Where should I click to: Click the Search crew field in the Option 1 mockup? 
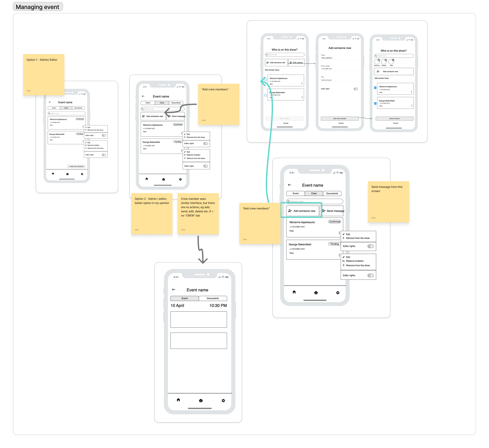click(67, 113)
